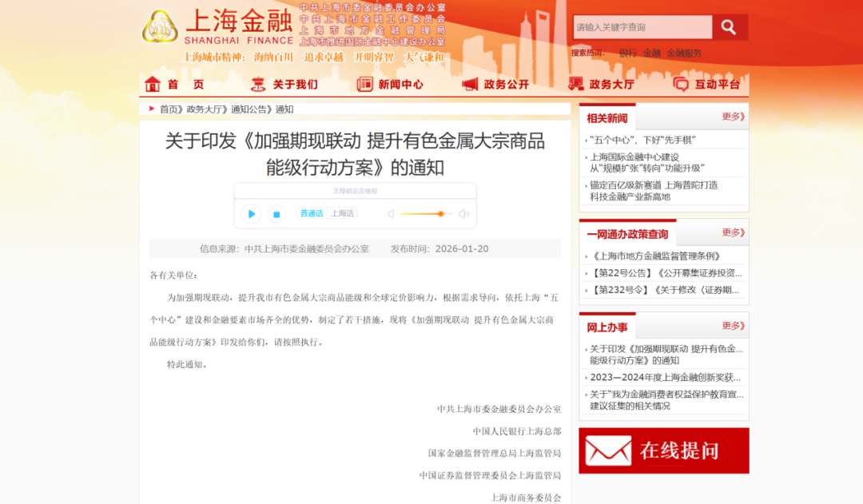Switch reading voice to 普通话
863x504 pixels.
312,213
